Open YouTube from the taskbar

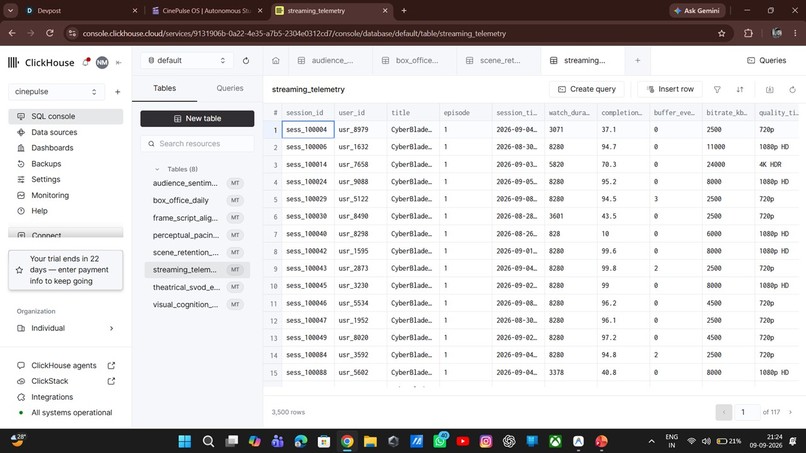click(x=463, y=441)
